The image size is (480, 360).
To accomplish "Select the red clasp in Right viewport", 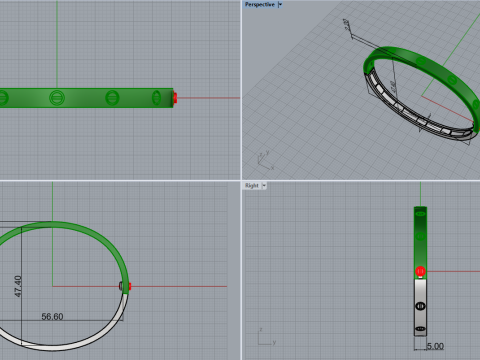I will pyautogui.click(x=420, y=271).
